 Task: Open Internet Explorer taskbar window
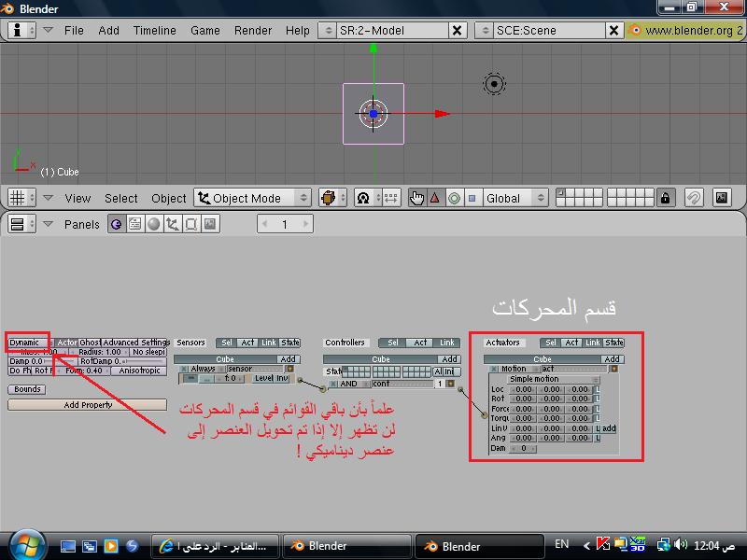click(216, 546)
